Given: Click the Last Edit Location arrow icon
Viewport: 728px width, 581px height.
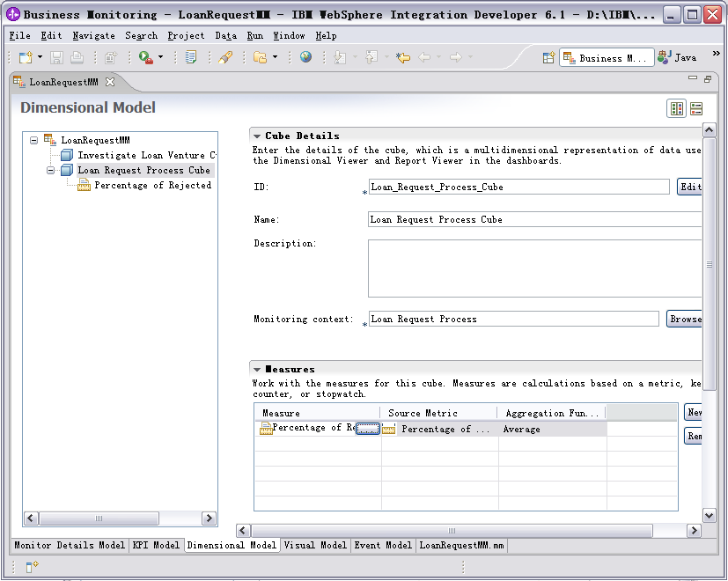Looking at the screenshot, I should pyautogui.click(x=403, y=57).
